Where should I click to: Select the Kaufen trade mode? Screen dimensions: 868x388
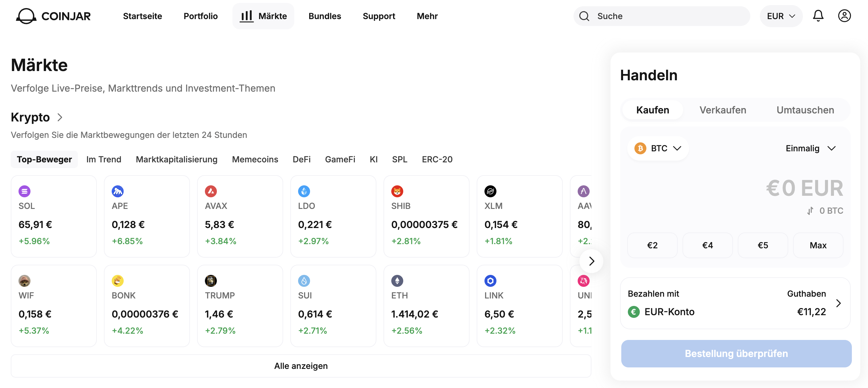pos(652,110)
